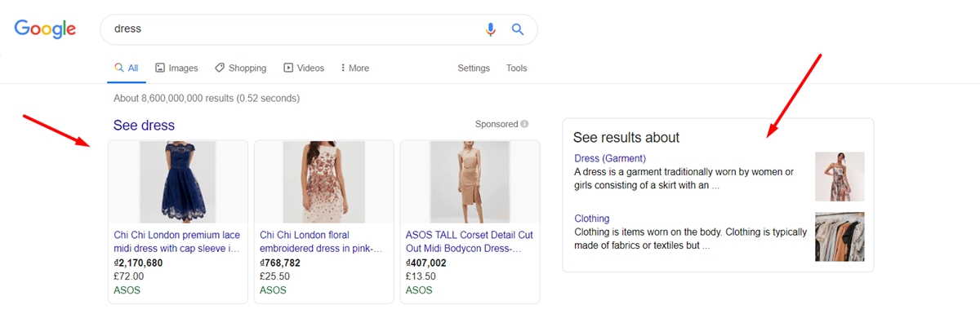
Task: Click the magnifying glass search button
Action: pos(518,29)
